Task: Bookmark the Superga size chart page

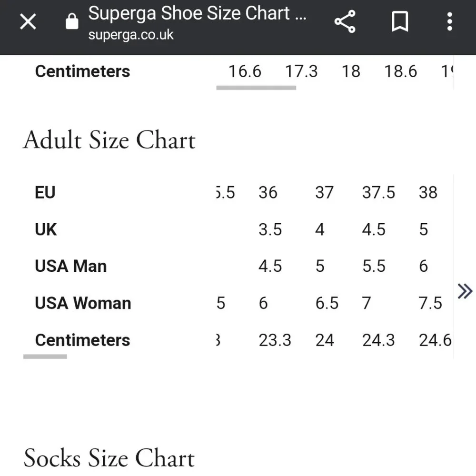Action: pos(399,22)
